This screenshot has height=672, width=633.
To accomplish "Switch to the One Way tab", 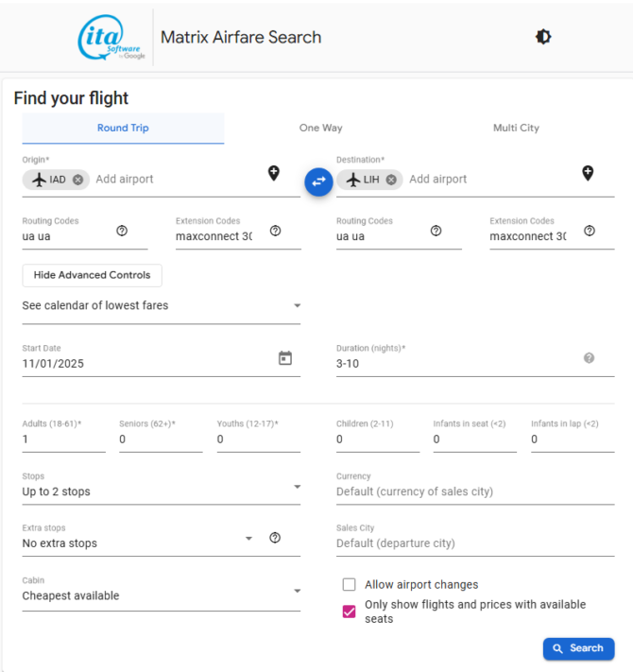I will click(x=321, y=128).
